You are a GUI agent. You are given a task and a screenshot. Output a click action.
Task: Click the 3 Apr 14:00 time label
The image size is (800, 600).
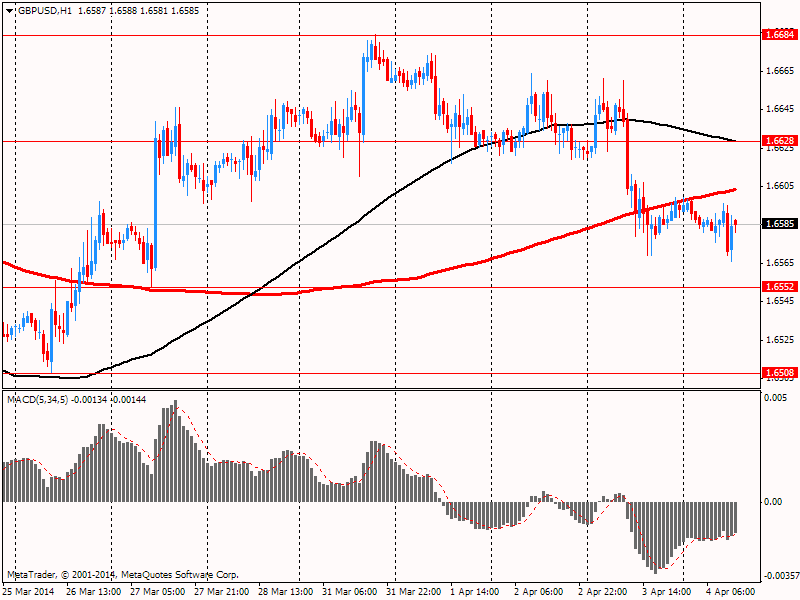coord(667,592)
